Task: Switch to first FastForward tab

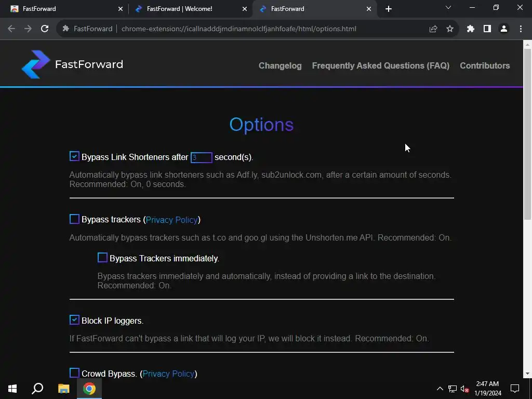Action: [x=65, y=9]
